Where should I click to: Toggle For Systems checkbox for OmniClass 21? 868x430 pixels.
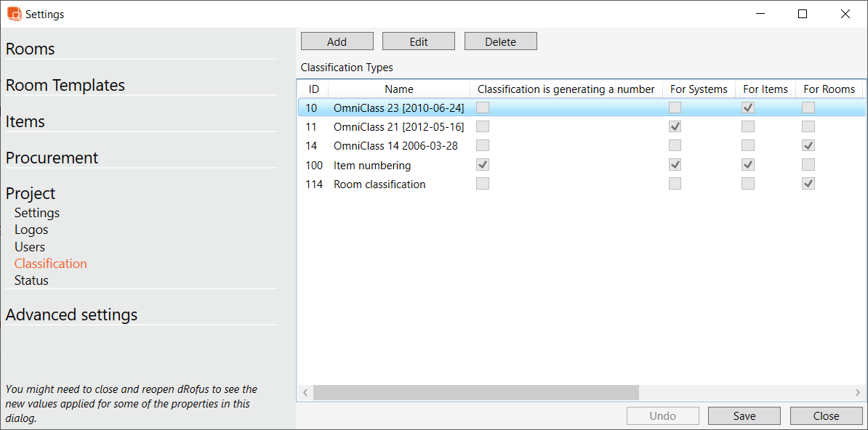click(x=675, y=126)
